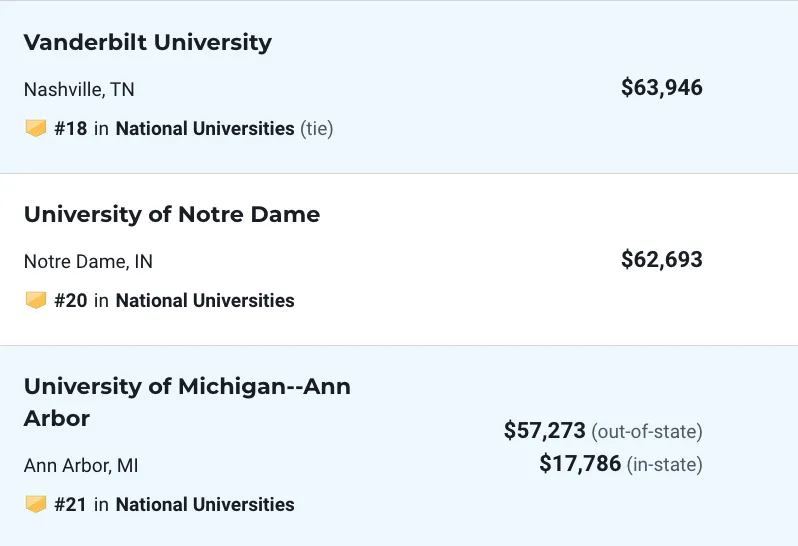Viewport: 798px width, 546px height.
Task: Click the Nashville, TN location text
Action: (x=79, y=90)
